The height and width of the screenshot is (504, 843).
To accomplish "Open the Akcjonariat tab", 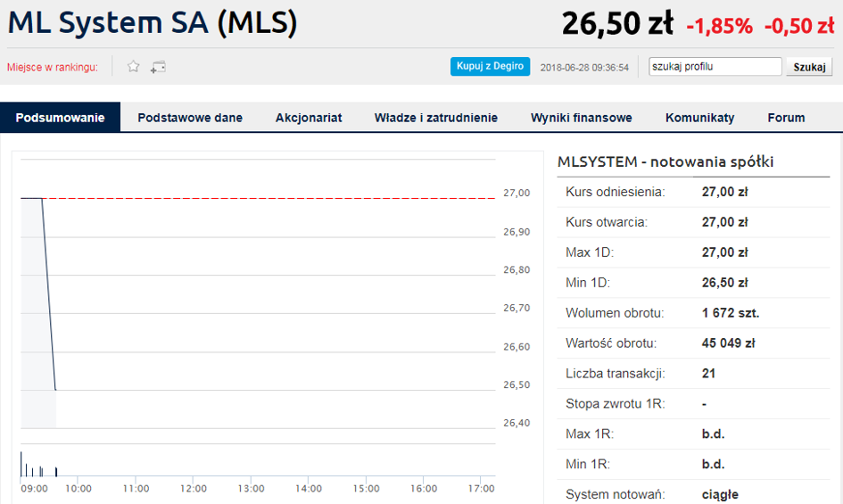I will 309,117.
